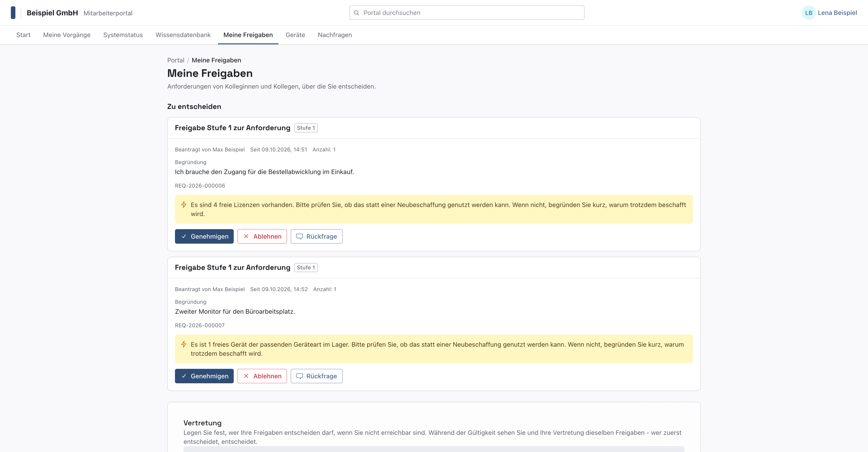Click the text REQ-2026-000006
Image resolution: width=868 pixels, height=452 pixels.
(200, 186)
